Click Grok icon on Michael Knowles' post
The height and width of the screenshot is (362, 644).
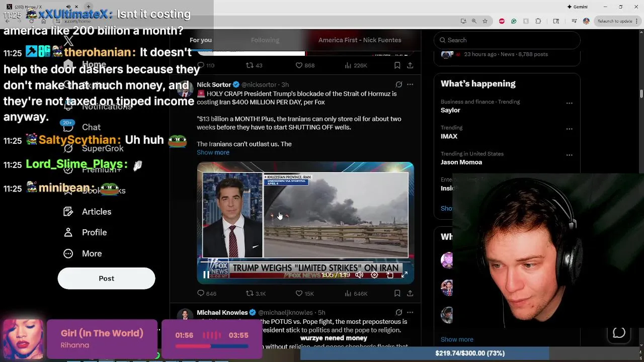tap(398, 312)
